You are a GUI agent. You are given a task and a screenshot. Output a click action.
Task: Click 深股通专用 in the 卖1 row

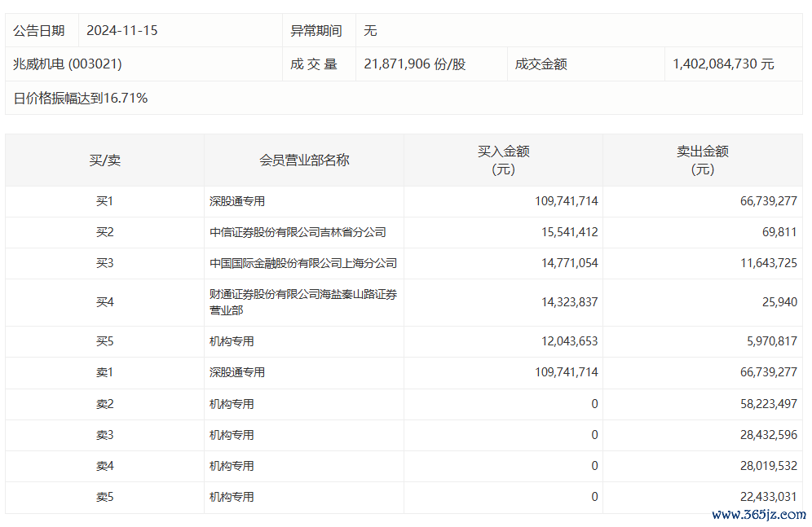point(236,372)
